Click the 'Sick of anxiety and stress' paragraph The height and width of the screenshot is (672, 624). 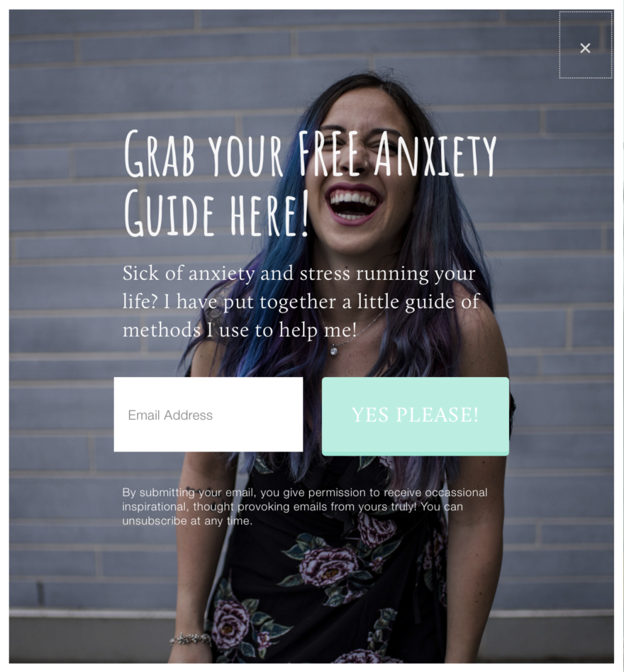(301, 302)
